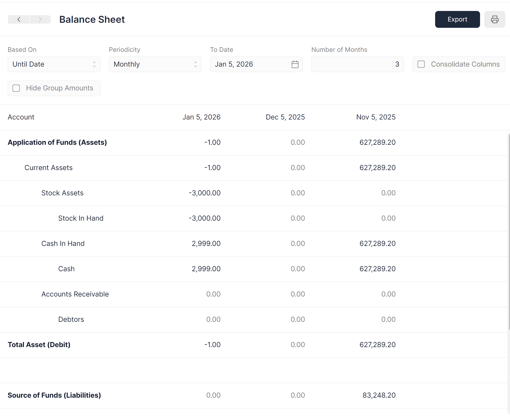Select the Stock In Hand row
This screenshot has width=510, height=420.
pyautogui.click(x=81, y=218)
